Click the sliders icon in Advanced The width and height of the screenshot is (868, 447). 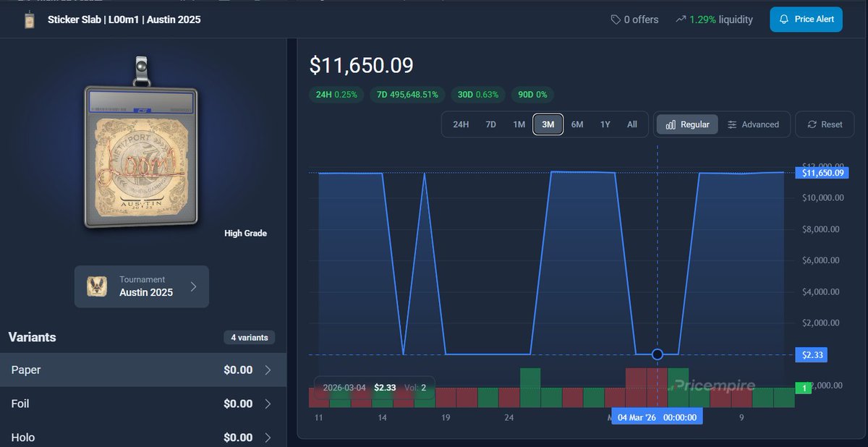732,124
